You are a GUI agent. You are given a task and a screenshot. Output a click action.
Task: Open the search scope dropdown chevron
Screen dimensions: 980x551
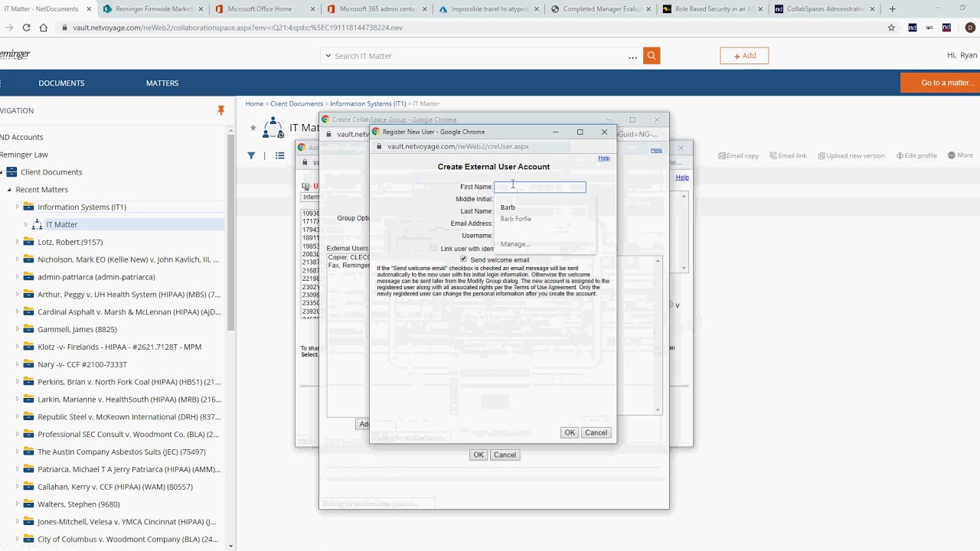[328, 56]
